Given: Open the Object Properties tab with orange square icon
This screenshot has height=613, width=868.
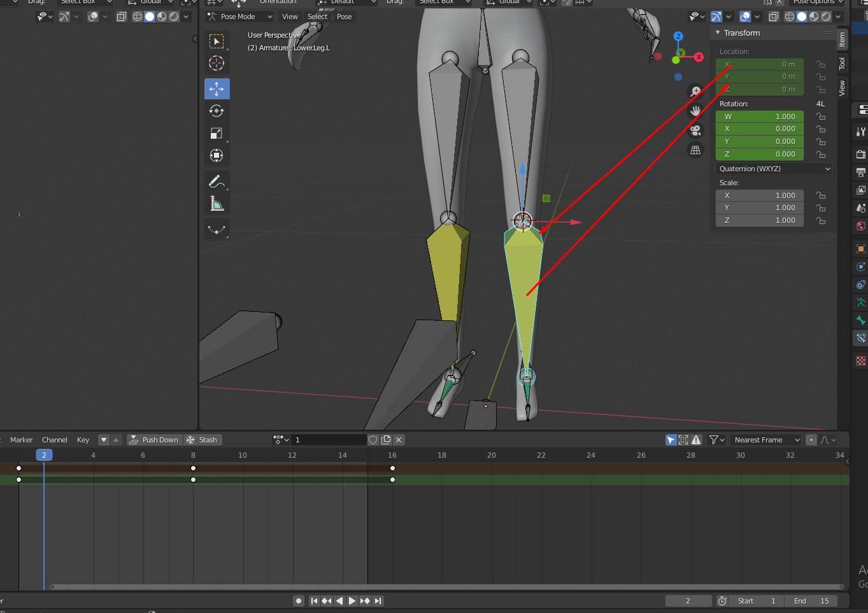Looking at the screenshot, I should (861, 249).
